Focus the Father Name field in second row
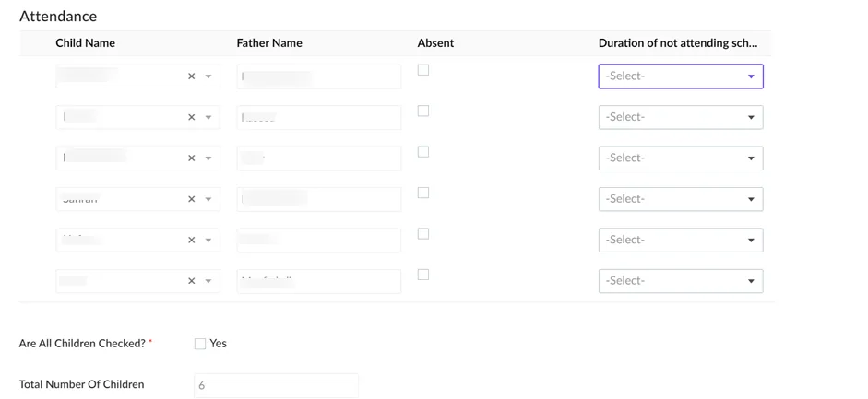 tap(319, 117)
